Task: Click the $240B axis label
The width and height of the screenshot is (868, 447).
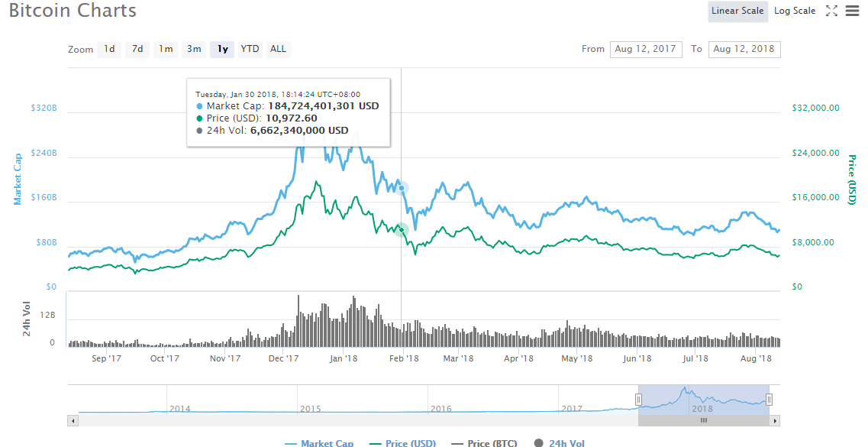Action: click(44, 153)
